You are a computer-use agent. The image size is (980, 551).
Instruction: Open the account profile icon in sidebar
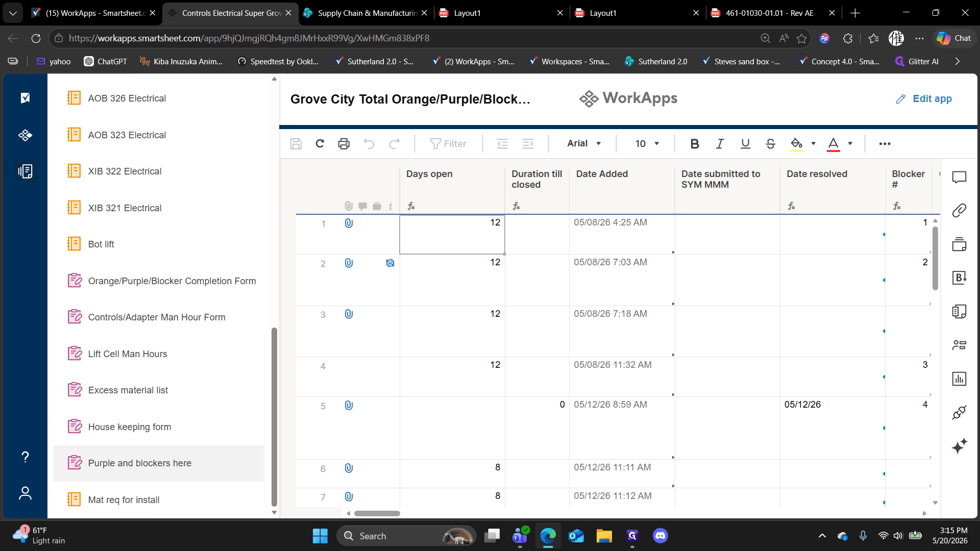tap(25, 493)
